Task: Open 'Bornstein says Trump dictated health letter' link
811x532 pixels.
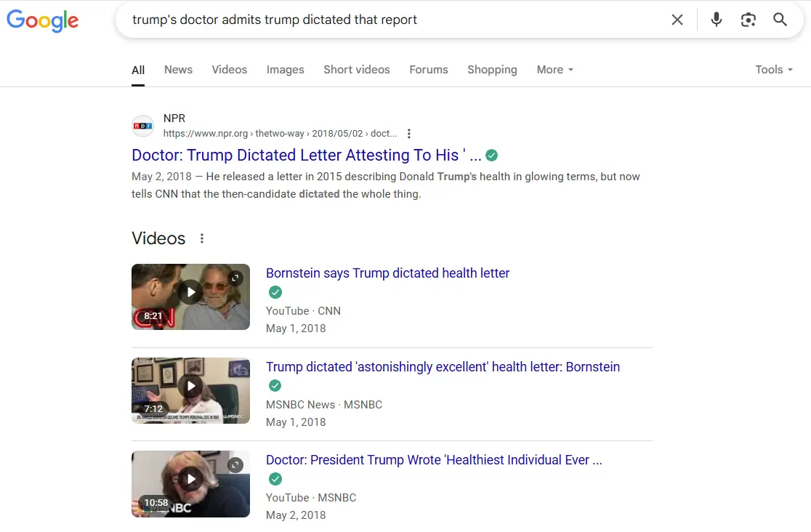Action: pyautogui.click(x=387, y=273)
